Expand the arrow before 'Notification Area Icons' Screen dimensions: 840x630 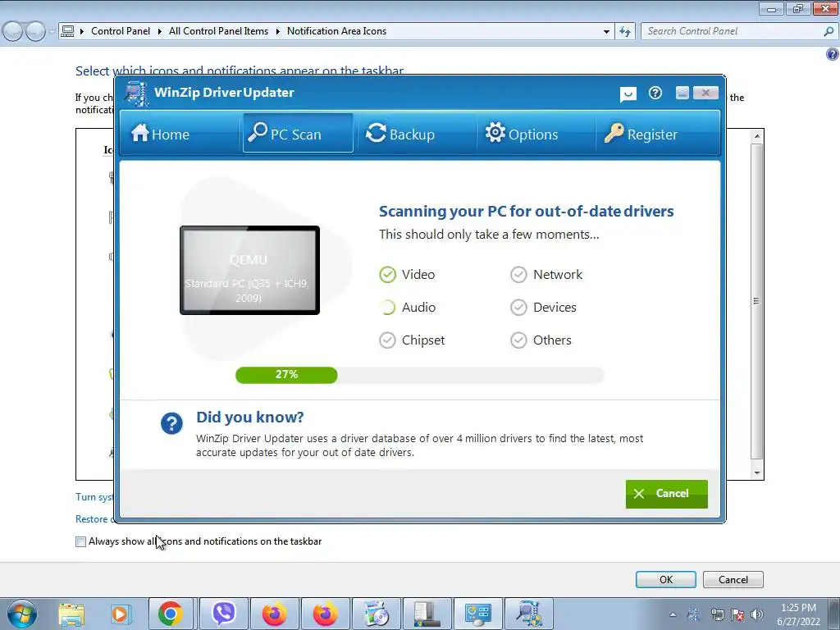point(277,32)
